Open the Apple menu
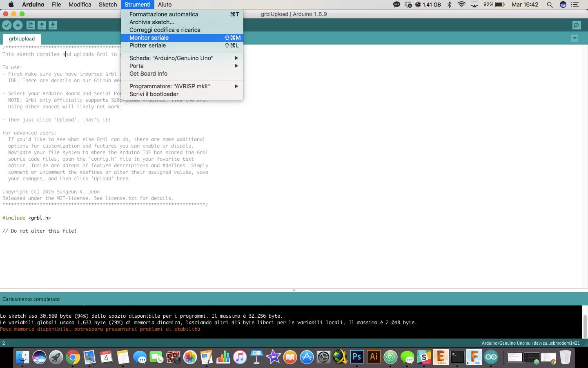This screenshot has height=368, width=588. point(11,4)
